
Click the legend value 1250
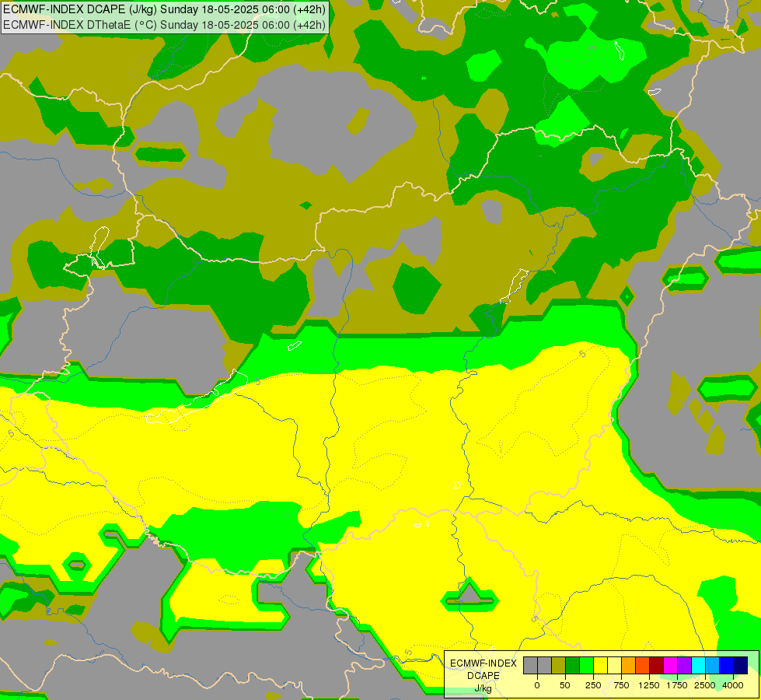(649, 685)
